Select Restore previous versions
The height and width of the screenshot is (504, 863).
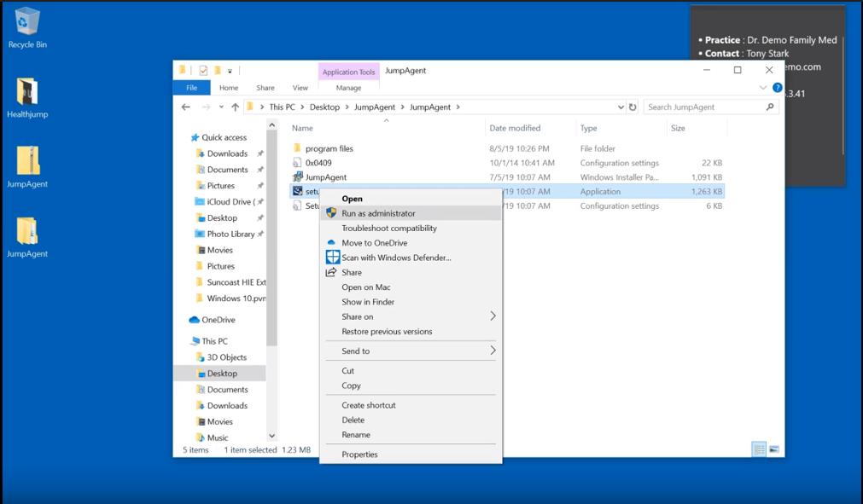[x=387, y=332]
